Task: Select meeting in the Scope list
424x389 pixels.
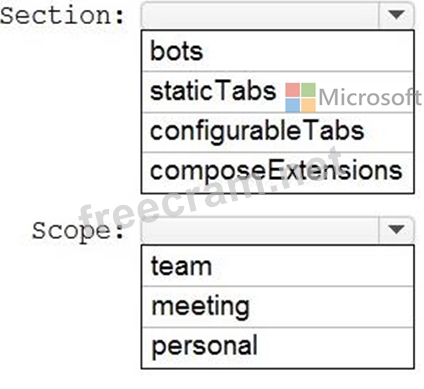Action: coord(278,307)
